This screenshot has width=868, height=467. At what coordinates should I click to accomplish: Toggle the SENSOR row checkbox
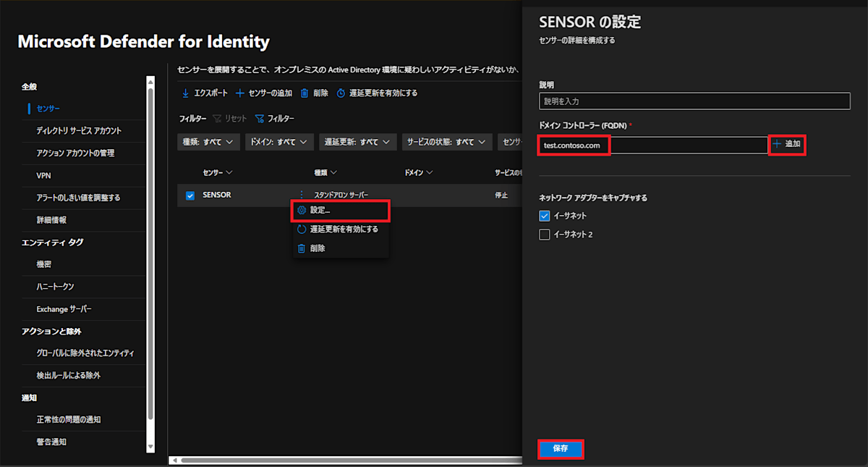tap(190, 195)
